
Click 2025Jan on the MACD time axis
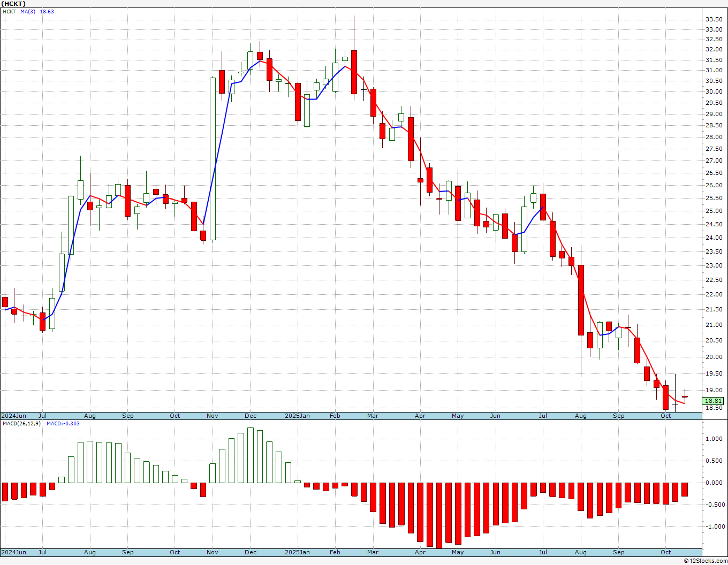(297, 552)
